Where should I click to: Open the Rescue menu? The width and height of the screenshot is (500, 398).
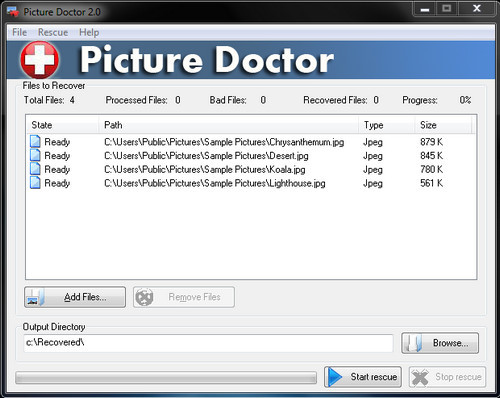(53, 32)
